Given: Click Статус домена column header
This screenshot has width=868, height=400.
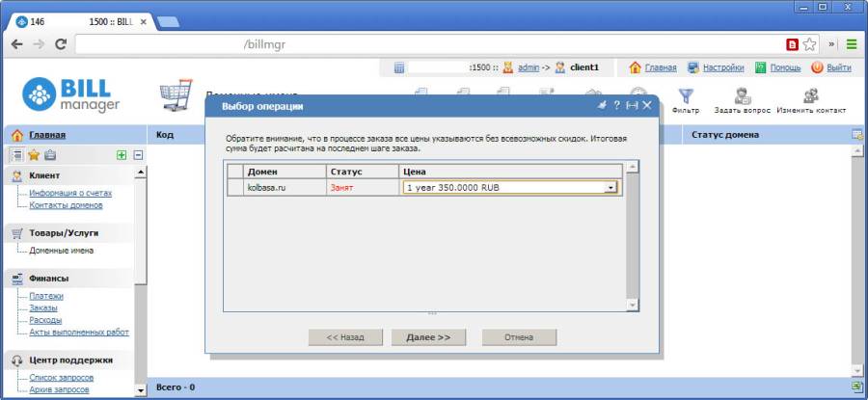Looking at the screenshot, I should point(767,134).
